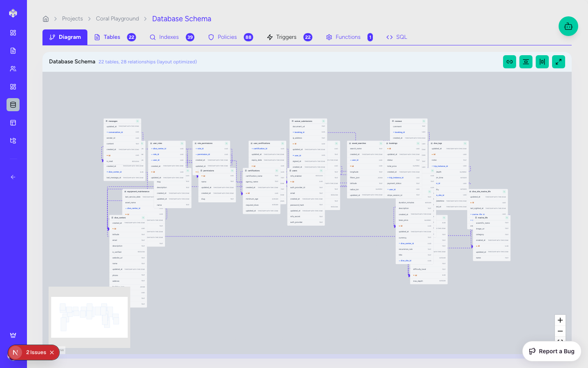Click the horizontal alignment layout icon
This screenshot has width=588, height=368.
542,62
